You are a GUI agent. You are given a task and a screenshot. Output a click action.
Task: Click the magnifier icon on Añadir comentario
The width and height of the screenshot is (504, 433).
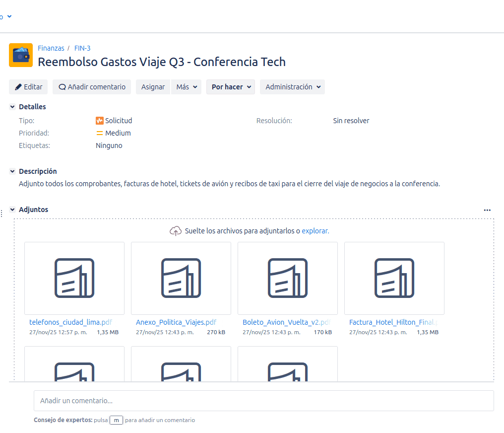[x=62, y=87]
